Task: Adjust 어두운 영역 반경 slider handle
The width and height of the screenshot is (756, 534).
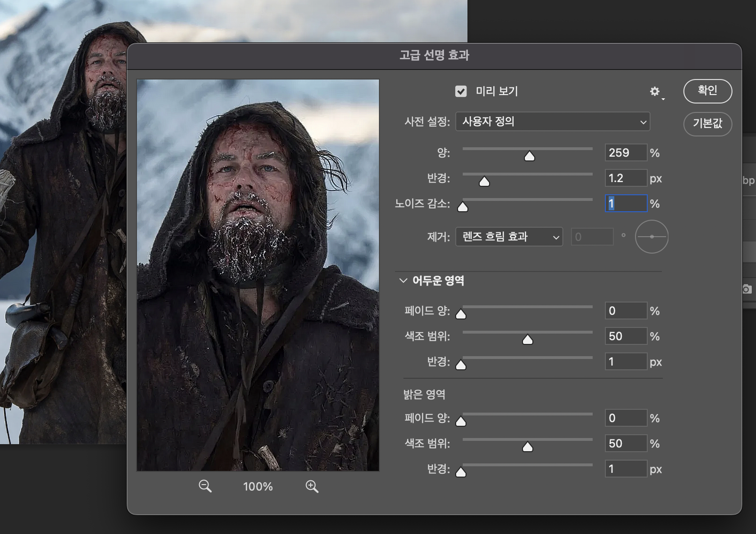Action: point(461,365)
